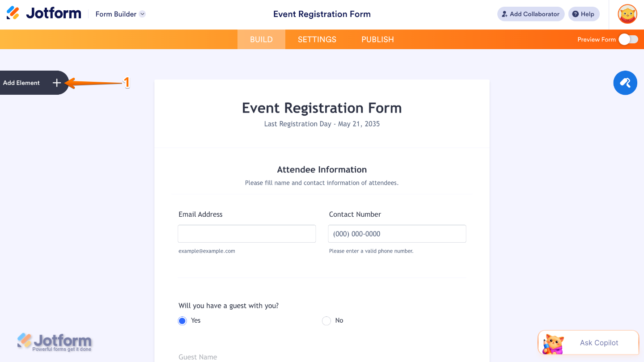Open the Add Element panel with the plus icon
Image resolution: width=644 pixels, height=362 pixels.
click(56, 83)
